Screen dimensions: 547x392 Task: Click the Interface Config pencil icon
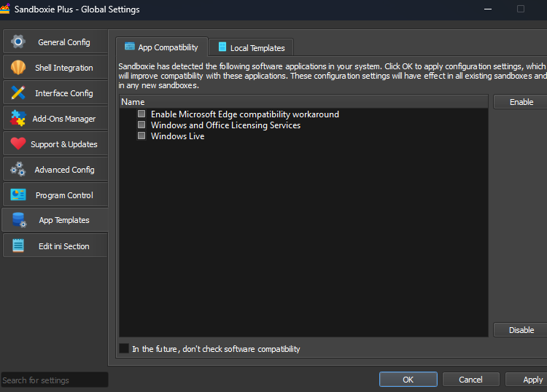[x=18, y=93]
